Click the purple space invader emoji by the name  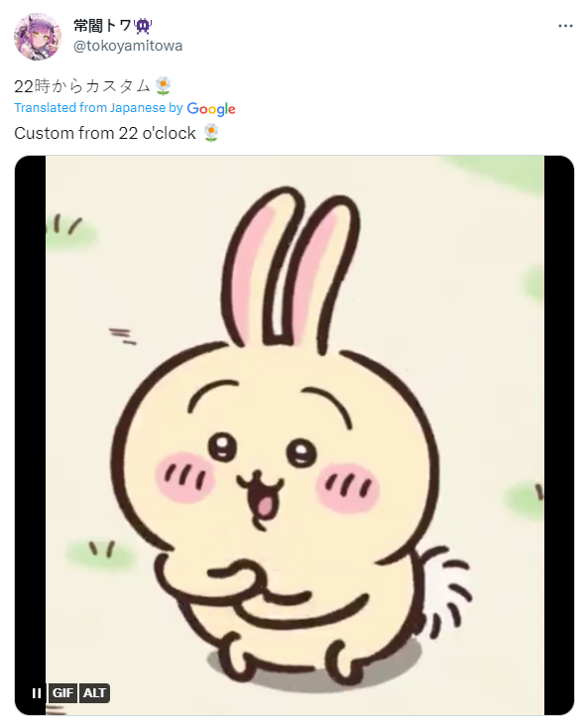coord(143,26)
